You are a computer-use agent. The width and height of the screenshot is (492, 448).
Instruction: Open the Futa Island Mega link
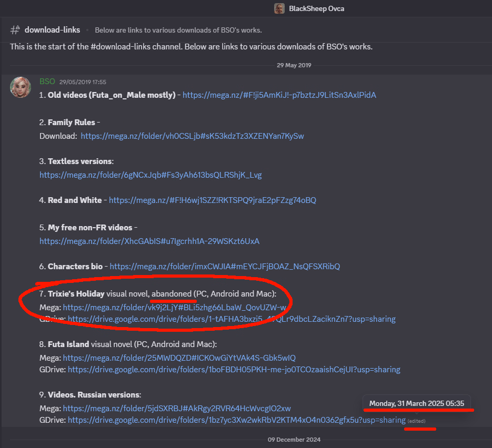point(179,358)
